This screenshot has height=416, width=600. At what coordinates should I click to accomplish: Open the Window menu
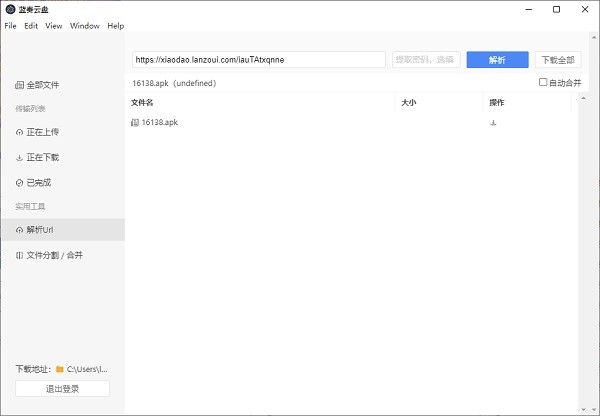(x=84, y=26)
